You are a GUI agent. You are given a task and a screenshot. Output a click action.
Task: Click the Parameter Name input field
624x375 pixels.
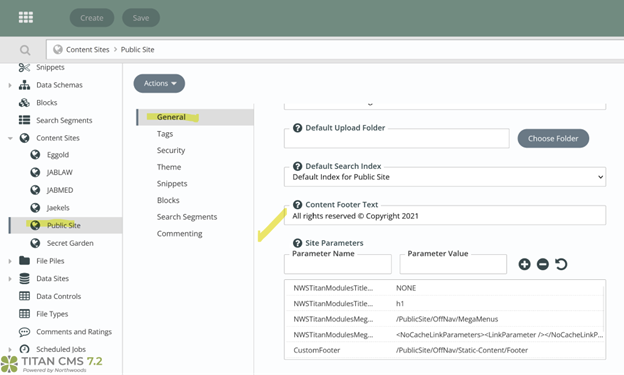[337, 264]
